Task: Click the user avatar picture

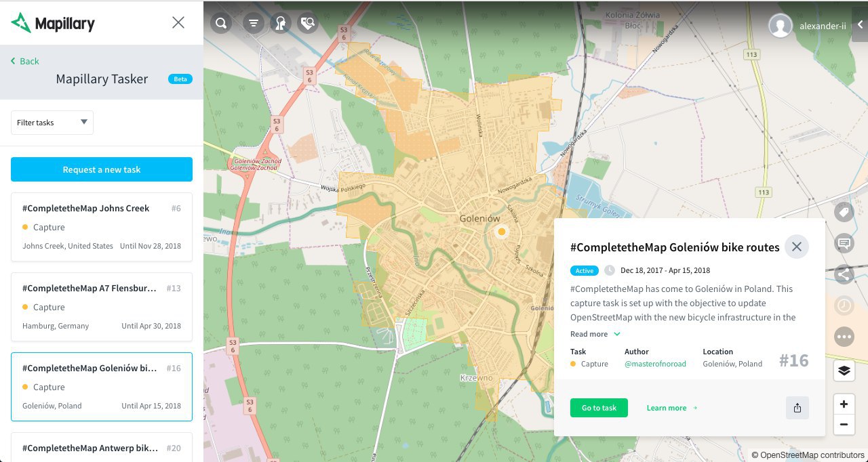Action: pos(781,26)
